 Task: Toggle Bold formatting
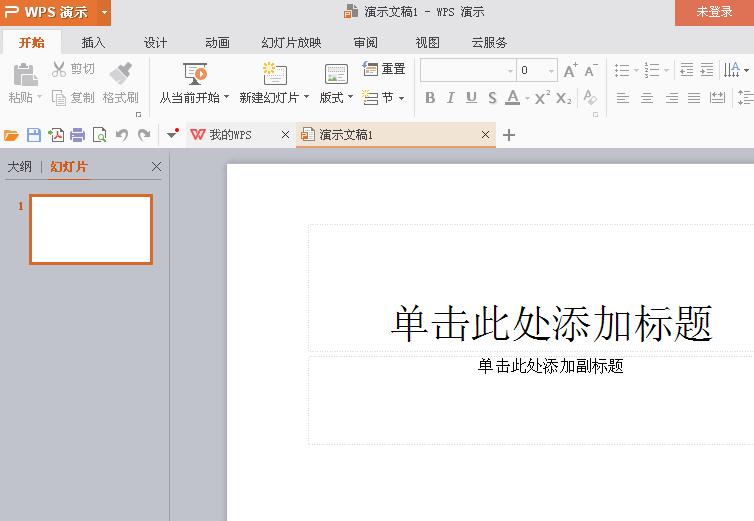coord(430,98)
